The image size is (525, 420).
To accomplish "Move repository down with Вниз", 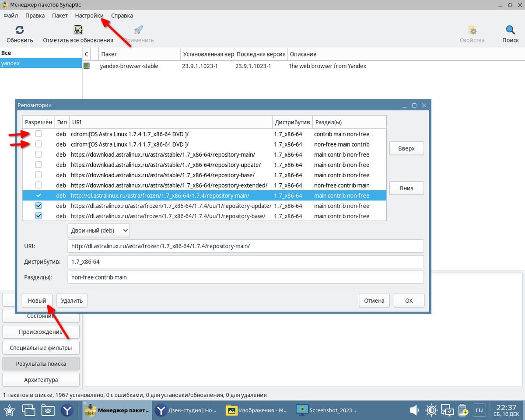I will click(406, 188).
